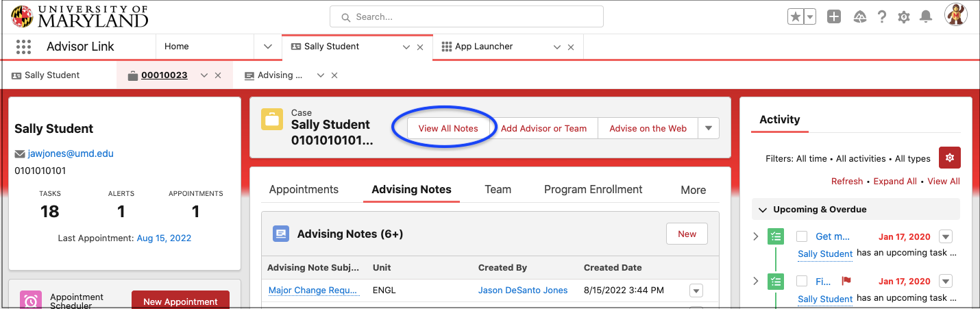Viewport: 980px width, 309px height.
Task: Click the global Search field
Action: [x=466, y=16]
